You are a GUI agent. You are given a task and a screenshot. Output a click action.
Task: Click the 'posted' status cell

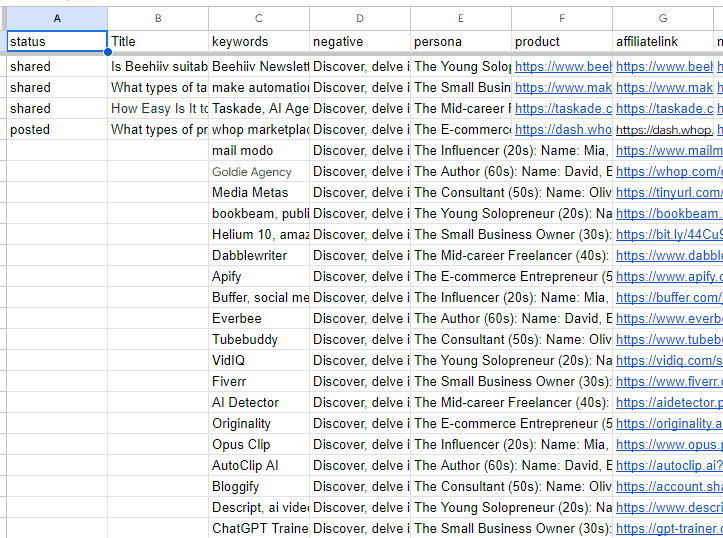click(57, 130)
